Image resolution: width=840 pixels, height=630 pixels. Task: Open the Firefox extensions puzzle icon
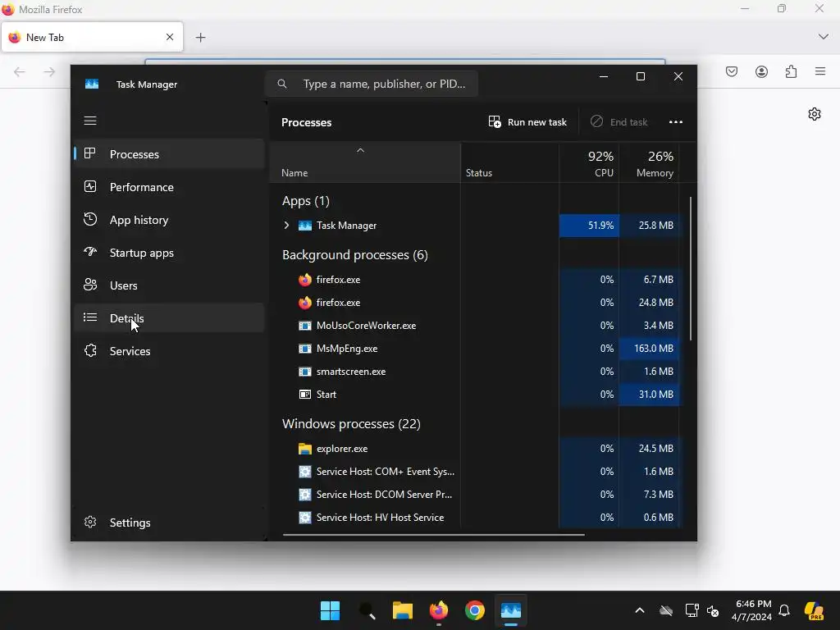[791, 72]
